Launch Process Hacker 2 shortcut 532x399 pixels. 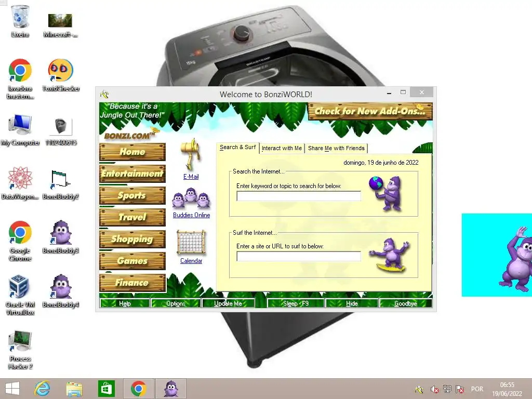(x=20, y=341)
